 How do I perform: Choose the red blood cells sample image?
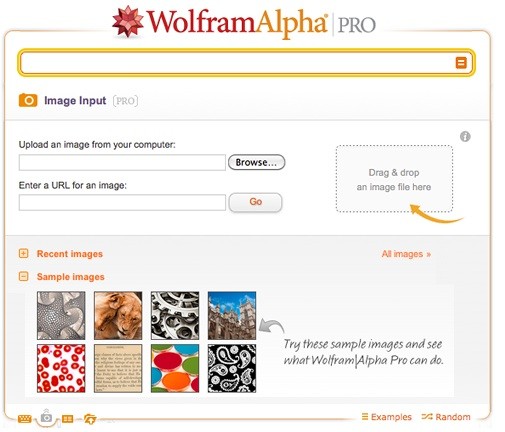point(61,368)
